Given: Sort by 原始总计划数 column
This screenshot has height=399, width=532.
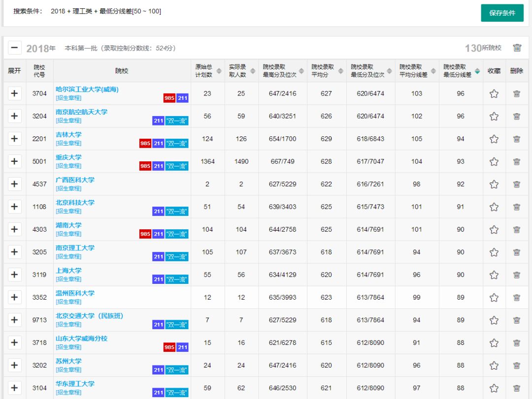Looking at the screenshot, I should point(219,71).
